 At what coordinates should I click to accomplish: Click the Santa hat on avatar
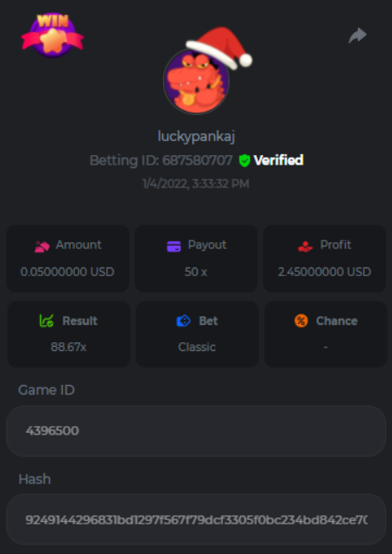tap(220, 48)
